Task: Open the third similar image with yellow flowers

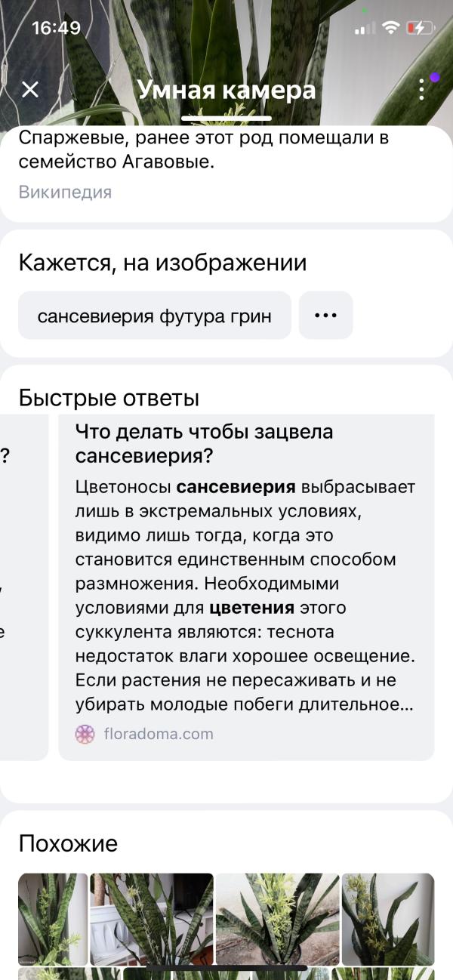Action: 277,919
